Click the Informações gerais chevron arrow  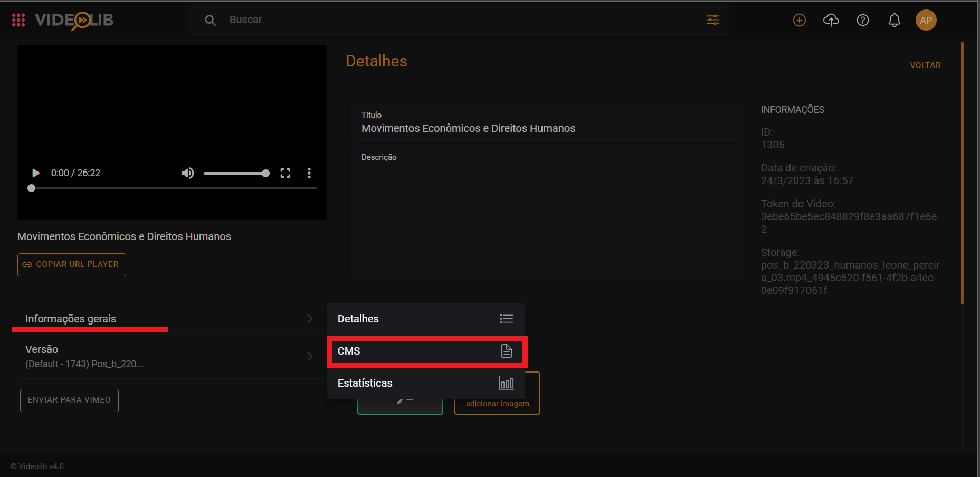(x=310, y=318)
